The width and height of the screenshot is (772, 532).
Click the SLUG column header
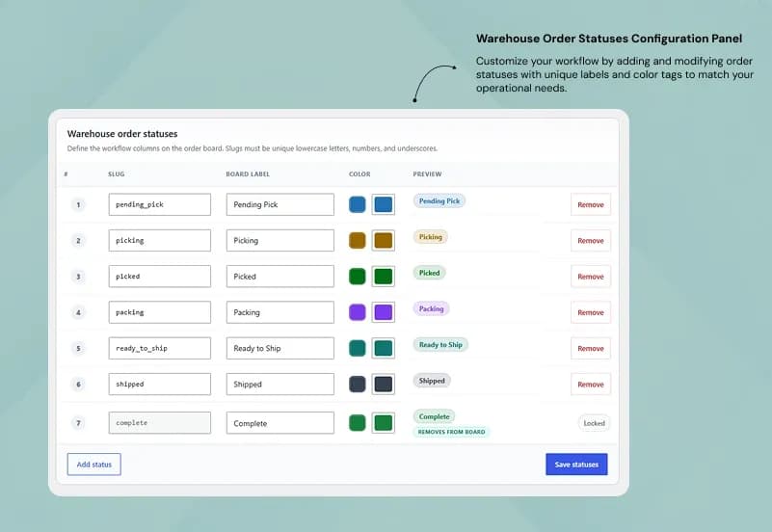click(x=117, y=174)
